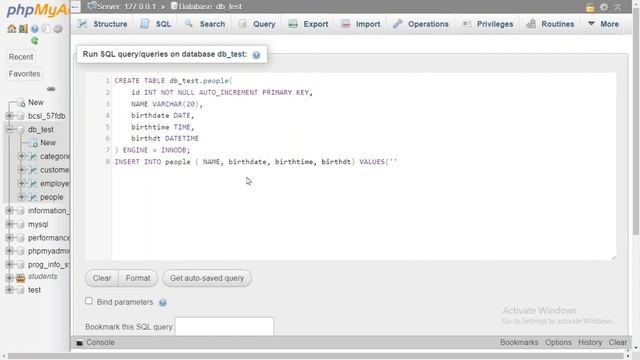This screenshot has height=360, width=640.
Task: Click the vertical page scrollbar
Action: click(636, 122)
